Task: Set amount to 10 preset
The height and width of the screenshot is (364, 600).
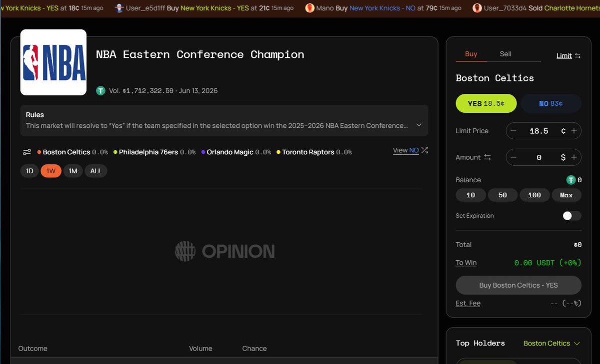Action: pyautogui.click(x=470, y=195)
